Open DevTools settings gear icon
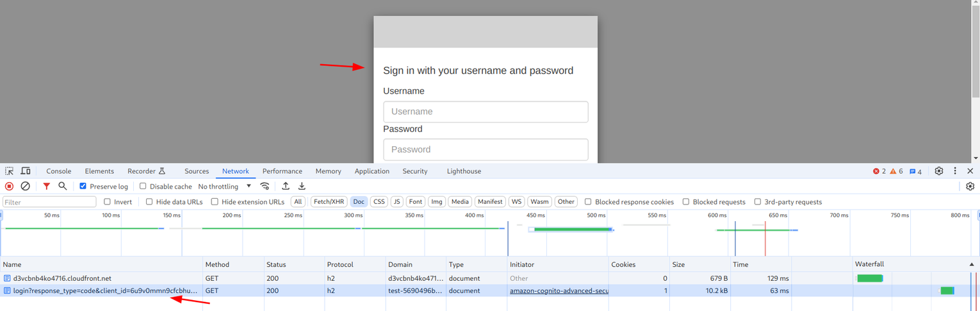 (x=939, y=171)
